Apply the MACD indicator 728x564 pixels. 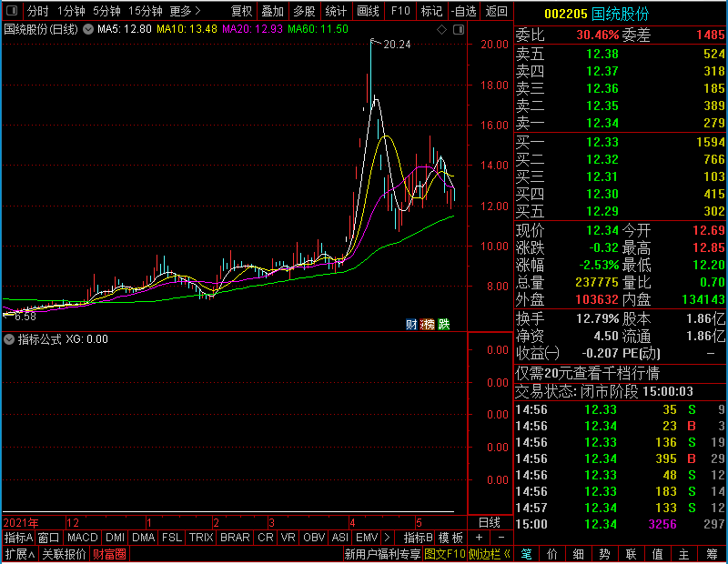[82, 538]
